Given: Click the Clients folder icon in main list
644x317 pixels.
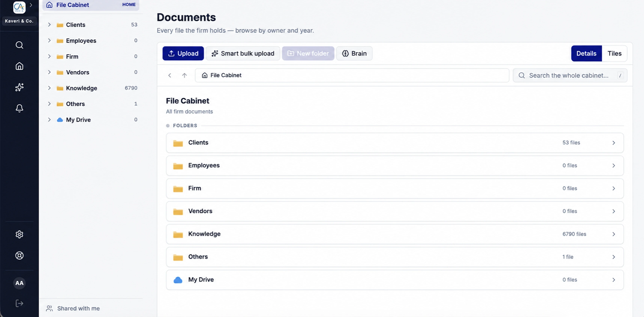Looking at the screenshot, I should click(x=178, y=143).
